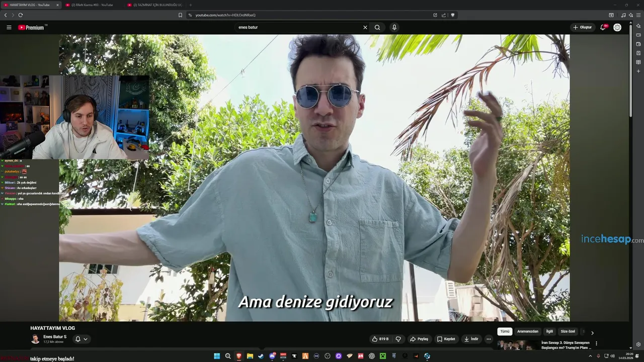Open the Windows Start menu

[x=217, y=356]
